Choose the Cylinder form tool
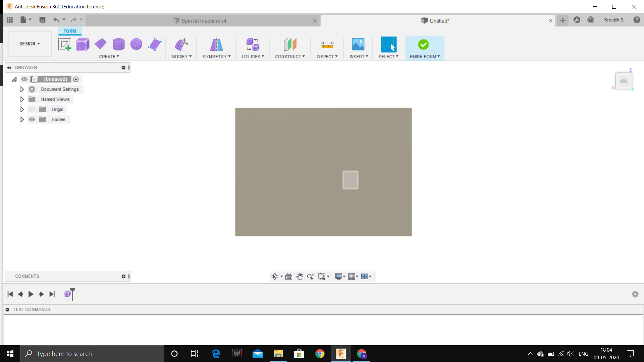 (x=118, y=44)
